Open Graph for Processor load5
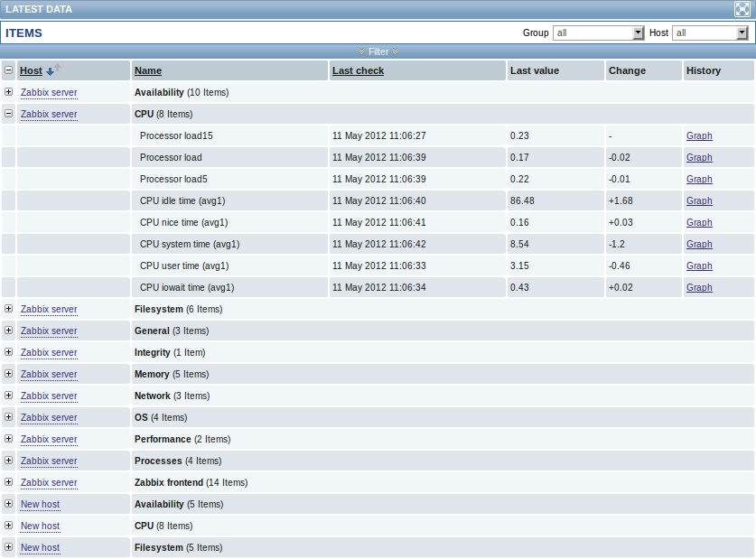 pos(699,180)
